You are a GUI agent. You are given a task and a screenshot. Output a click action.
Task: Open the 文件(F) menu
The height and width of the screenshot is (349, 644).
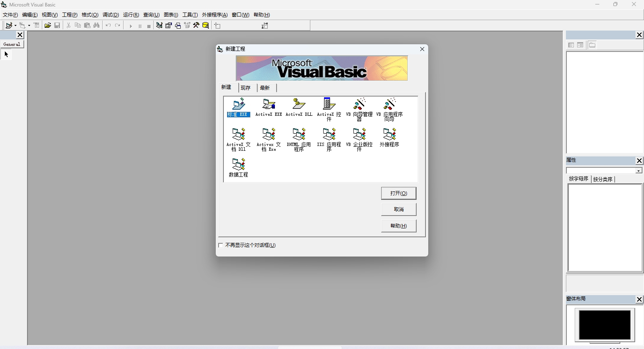pos(10,15)
